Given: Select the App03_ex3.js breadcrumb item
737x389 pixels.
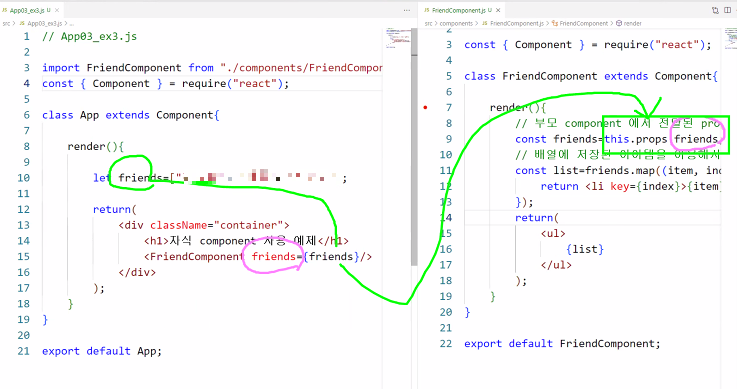Looking at the screenshot, I should (44, 23).
